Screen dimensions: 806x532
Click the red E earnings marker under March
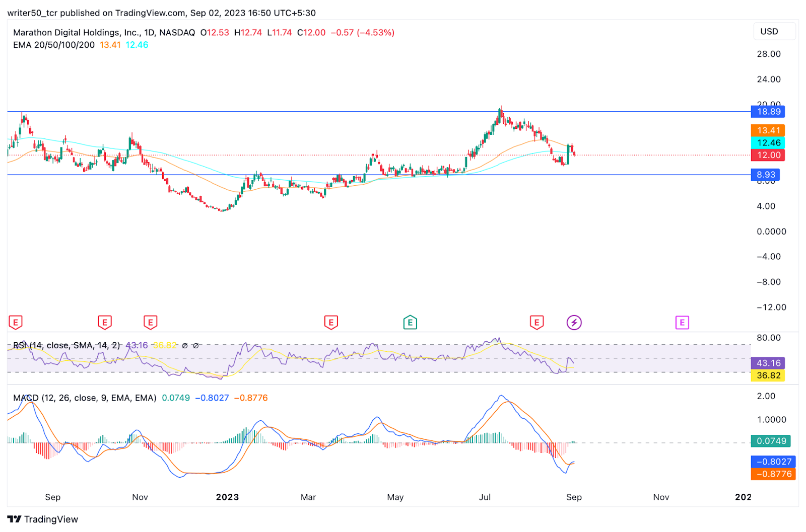click(x=331, y=322)
